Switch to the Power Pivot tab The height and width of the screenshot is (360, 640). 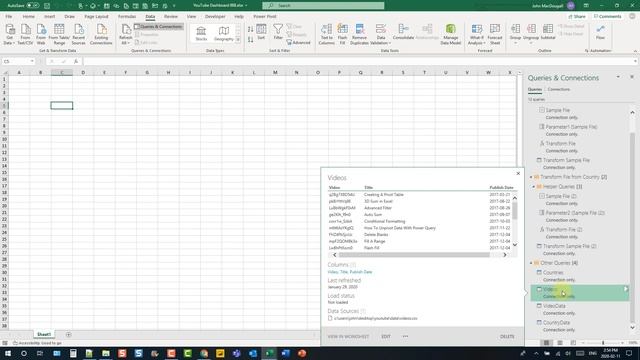[265, 16]
